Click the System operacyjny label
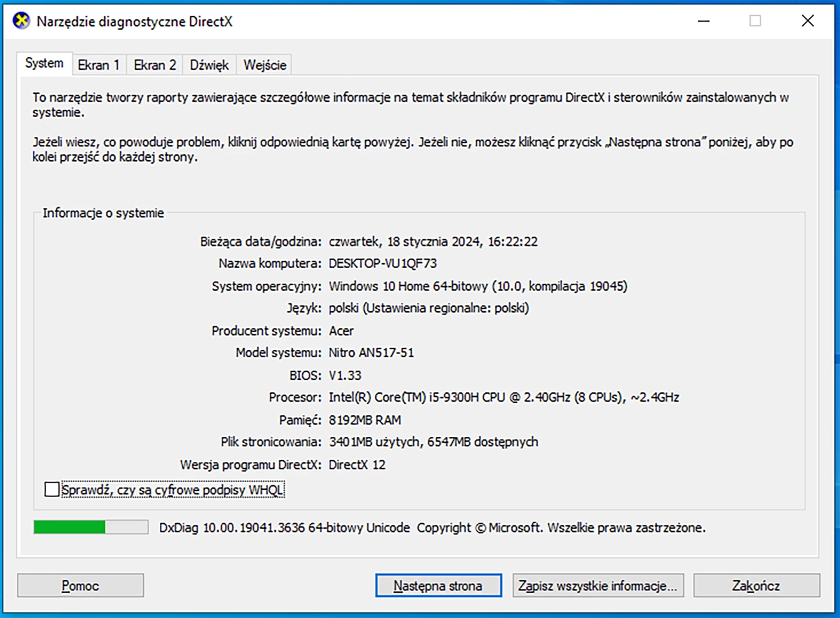This screenshot has height=618, width=840. coord(266,287)
